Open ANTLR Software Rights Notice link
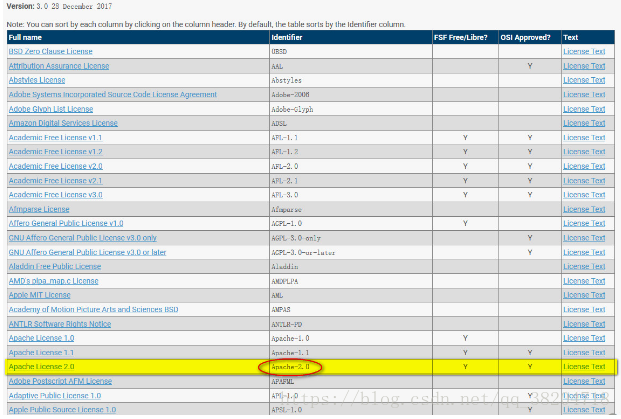The image size is (621, 419). [x=60, y=324]
